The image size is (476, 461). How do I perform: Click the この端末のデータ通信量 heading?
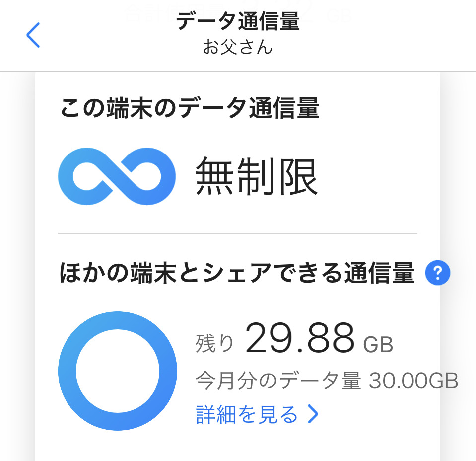[x=190, y=109]
